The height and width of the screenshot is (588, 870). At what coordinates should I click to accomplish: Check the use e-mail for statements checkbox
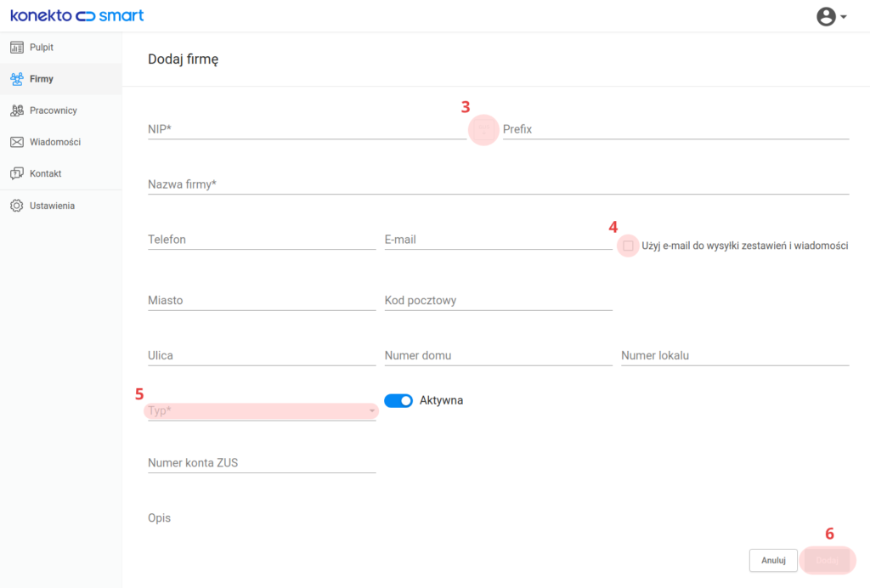[628, 246]
